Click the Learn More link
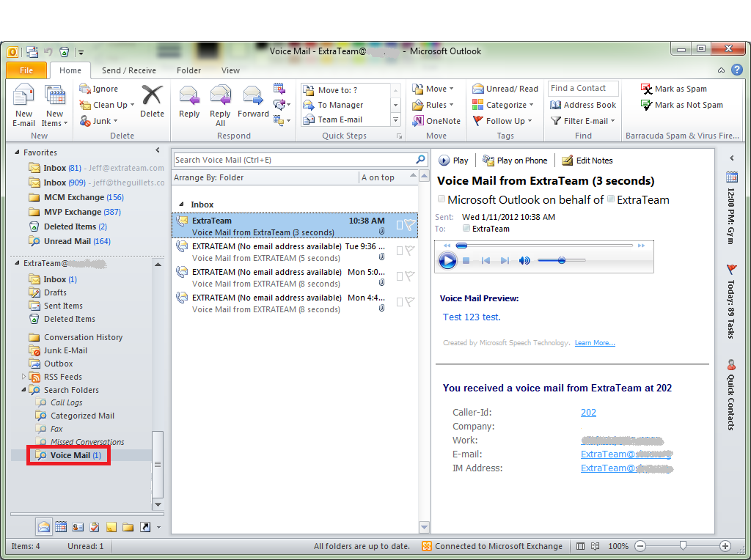Image resolution: width=751 pixels, height=560 pixels. pos(595,343)
